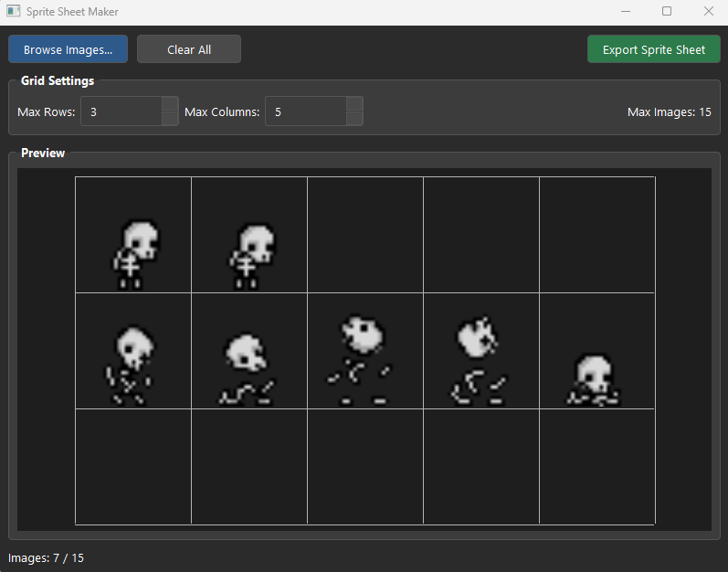This screenshot has width=728, height=572.
Task: Click the Browse Images button
Action: click(68, 49)
